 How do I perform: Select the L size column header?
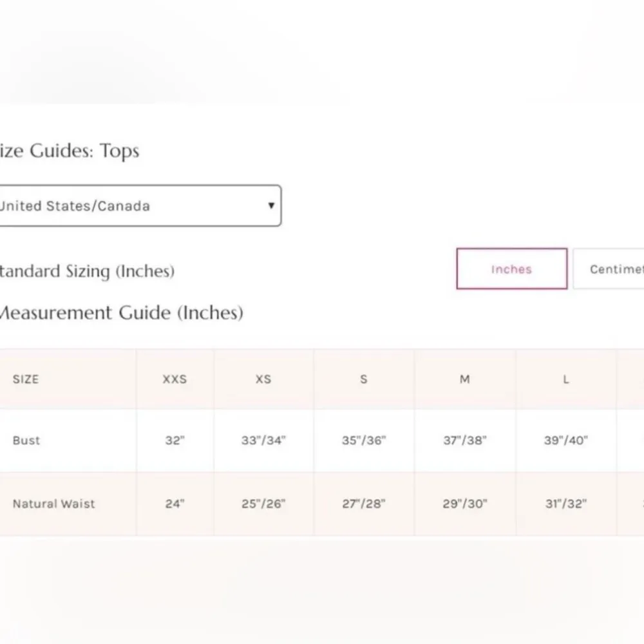click(565, 379)
